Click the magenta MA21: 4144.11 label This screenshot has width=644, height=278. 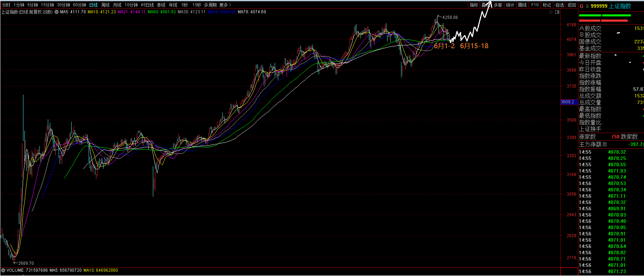tap(132, 12)
